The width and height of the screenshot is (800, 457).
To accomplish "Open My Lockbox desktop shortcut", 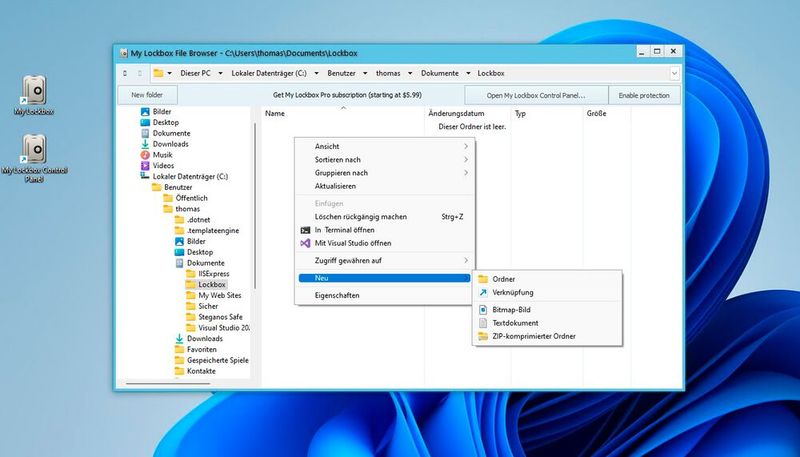I will tap(35, 92).
